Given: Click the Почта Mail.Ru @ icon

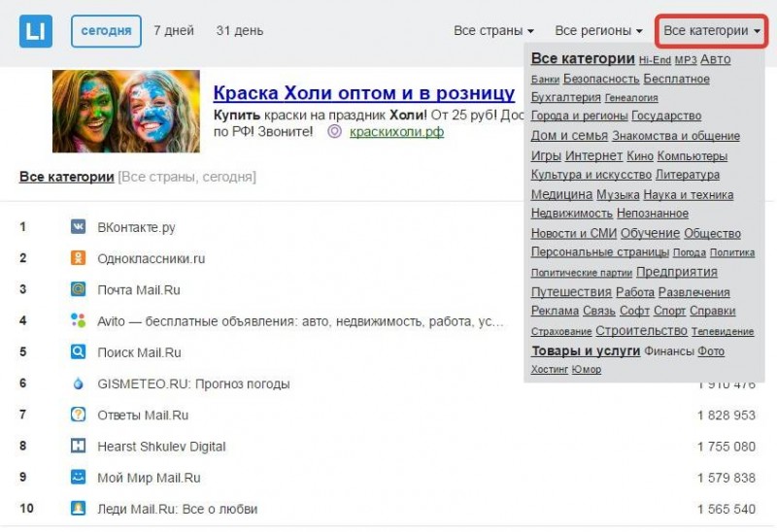Looking at the screenshot, I should 78,289.
